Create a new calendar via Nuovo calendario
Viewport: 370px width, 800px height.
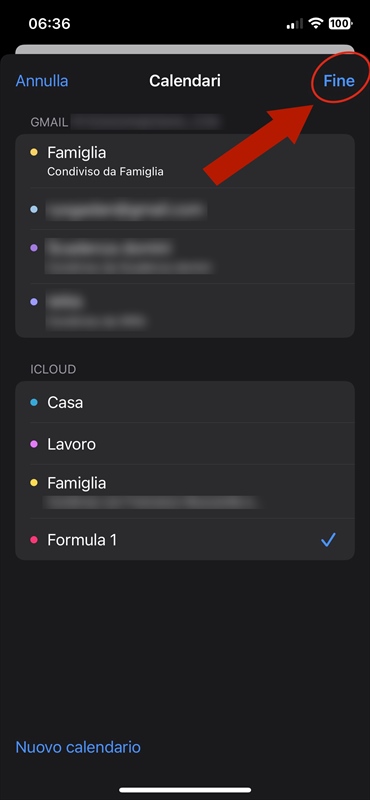pyautogui.click(x=78, y=747)
